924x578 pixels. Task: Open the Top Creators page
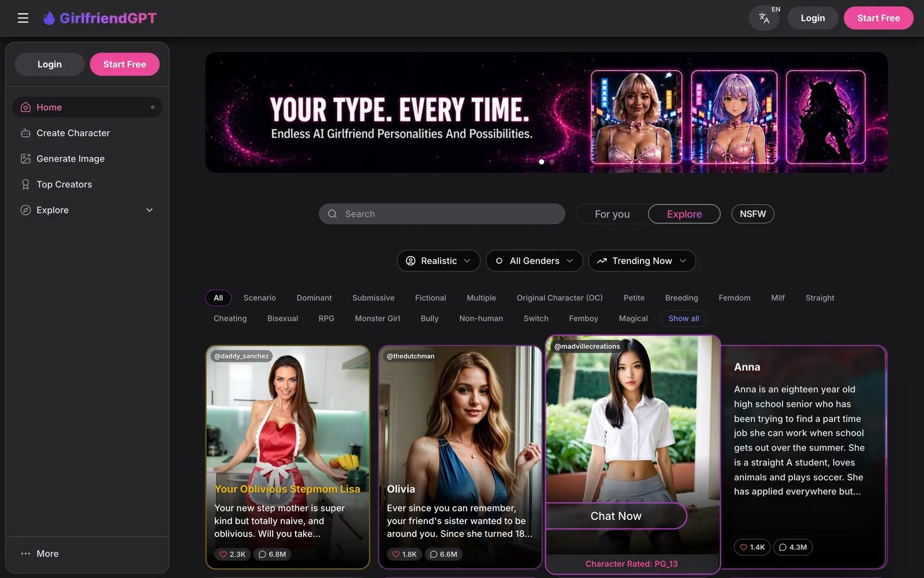click(x=87, y=184)
